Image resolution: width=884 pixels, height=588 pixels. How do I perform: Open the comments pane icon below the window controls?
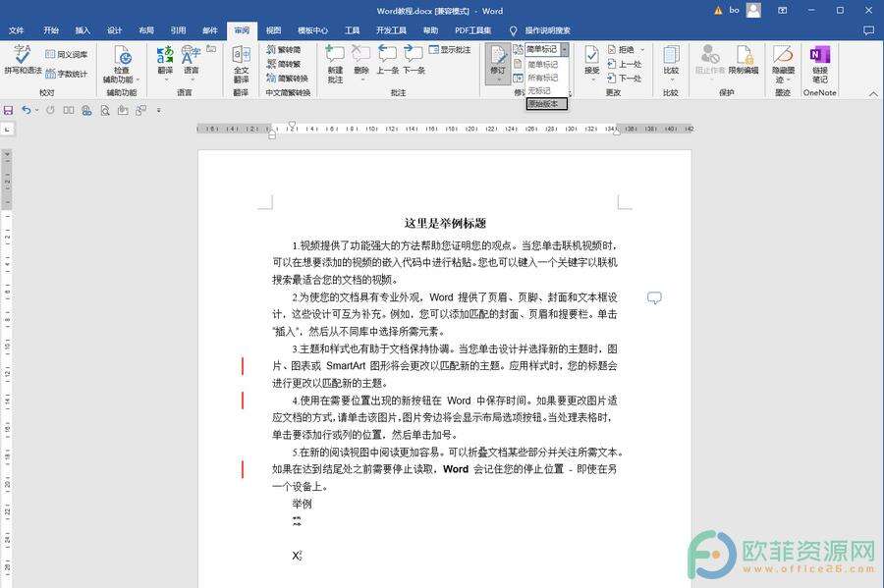(x=869, y=30)
